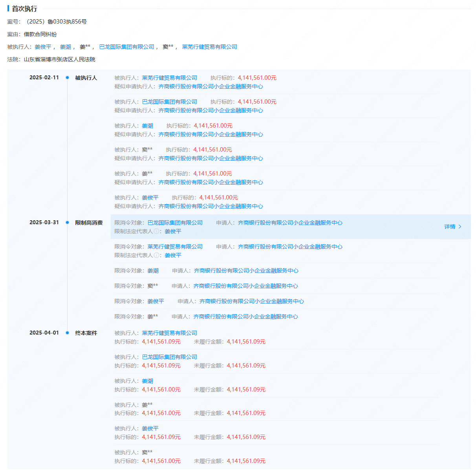The image size is (476, 470).
Task: Select 姜** name in the 限消令对象 row
Action: [153, 317]
